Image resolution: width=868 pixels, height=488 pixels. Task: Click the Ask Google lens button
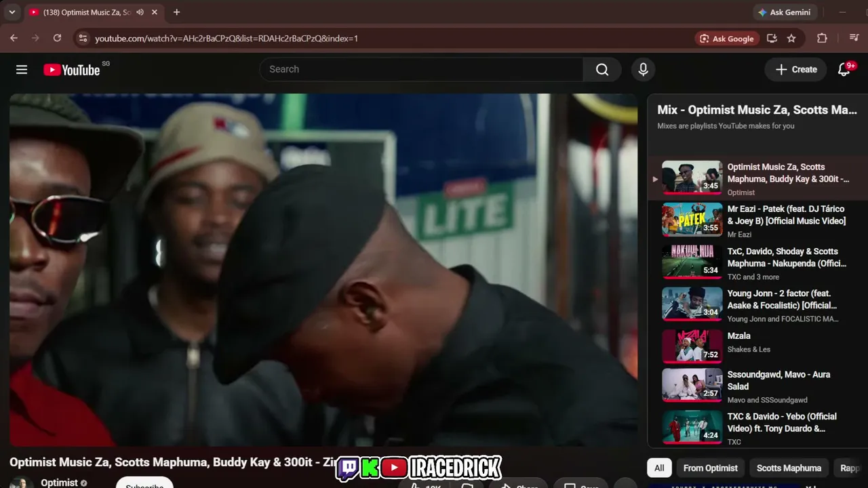[726, 39]
